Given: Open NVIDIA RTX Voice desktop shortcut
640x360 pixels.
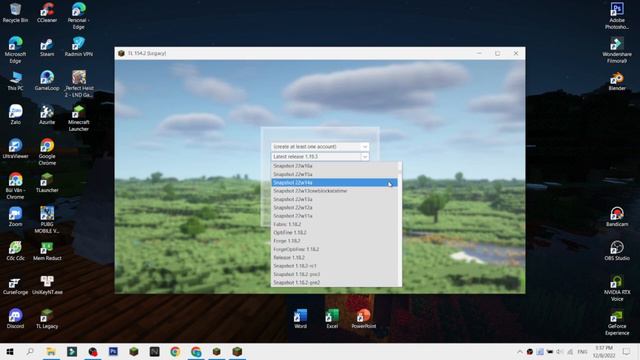Looking at the screenshot, I should [x=617, y=288].
